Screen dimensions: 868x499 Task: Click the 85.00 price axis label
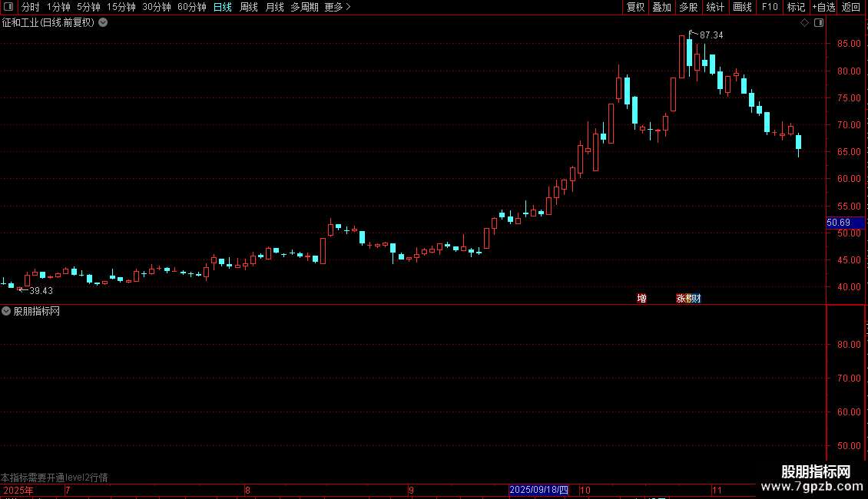[x=849, y=44]
